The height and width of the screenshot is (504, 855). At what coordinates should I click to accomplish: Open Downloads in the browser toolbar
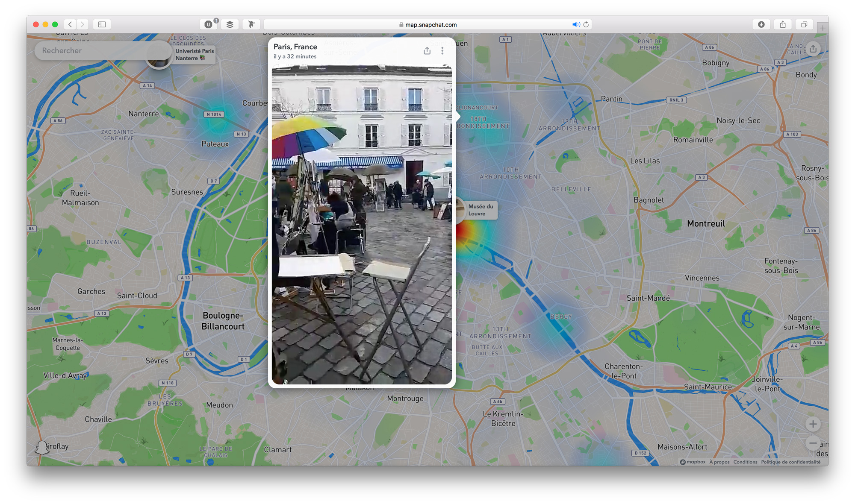click(x=761, y=24)
